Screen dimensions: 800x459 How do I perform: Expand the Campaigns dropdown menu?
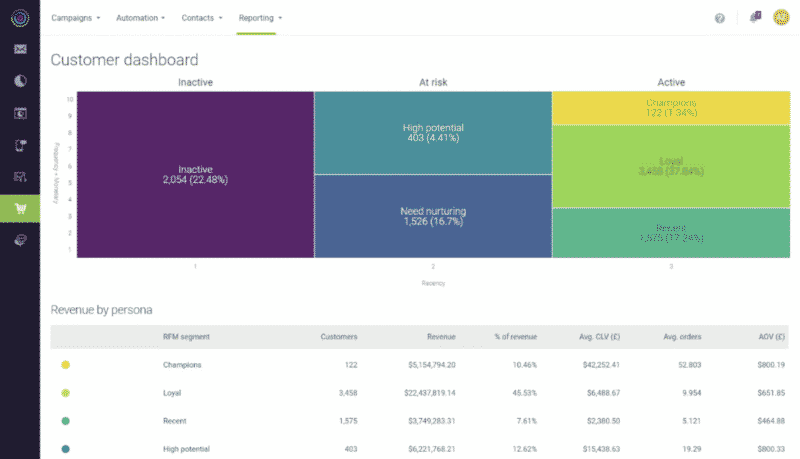(76, 18)
